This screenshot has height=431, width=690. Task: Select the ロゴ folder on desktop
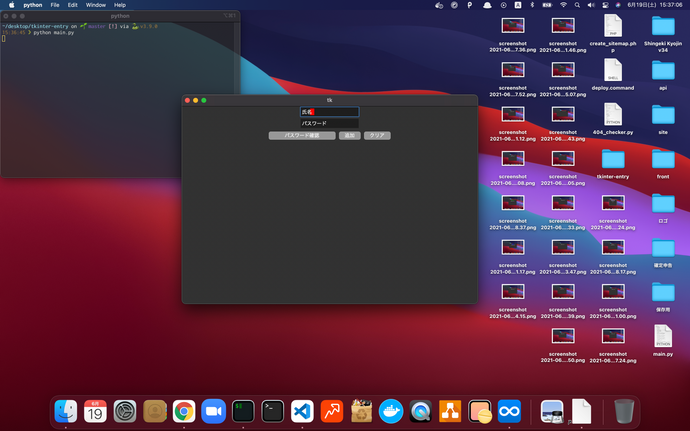pos(663,208)
